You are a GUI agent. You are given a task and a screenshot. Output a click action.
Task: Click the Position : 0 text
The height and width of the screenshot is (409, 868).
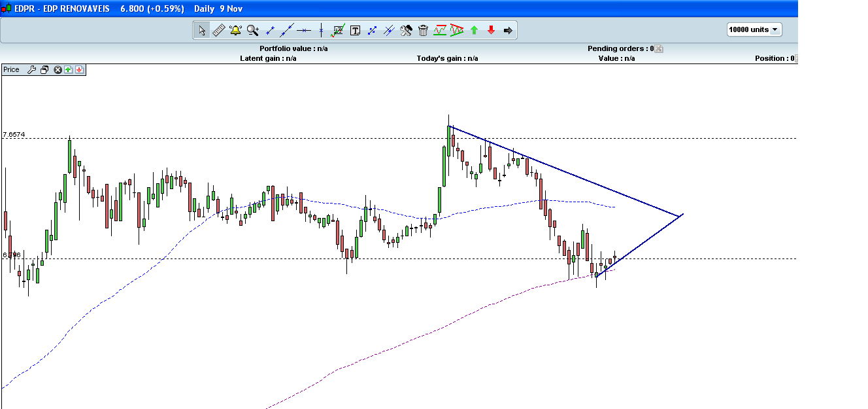[x=775, y=58]
